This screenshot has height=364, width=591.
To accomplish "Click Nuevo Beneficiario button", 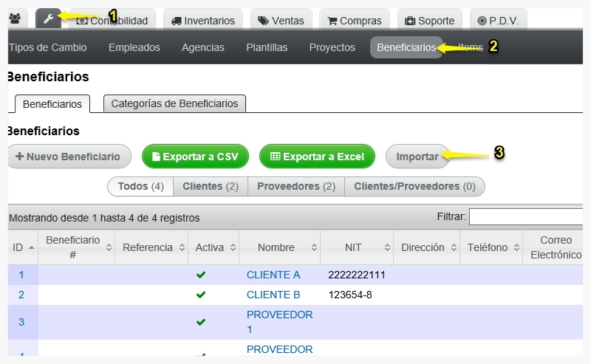I will (69, 157).
